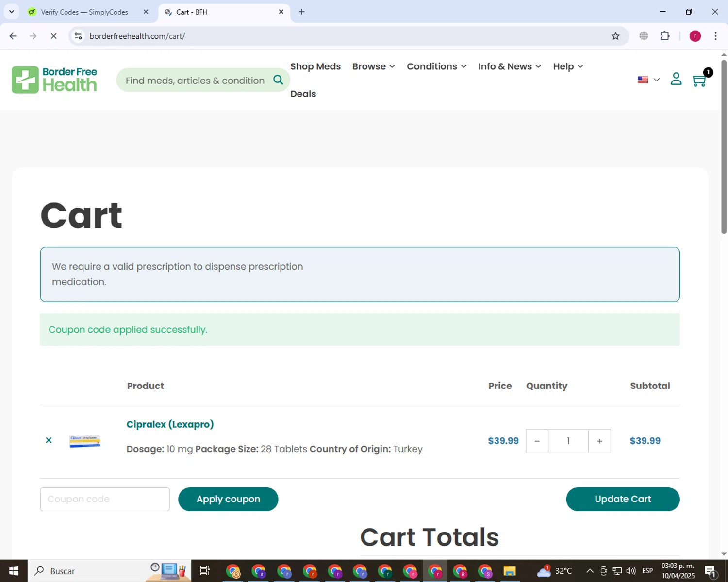Close the Verify Codes tab
Screen dimensions: 728x582
coord(146,12)
